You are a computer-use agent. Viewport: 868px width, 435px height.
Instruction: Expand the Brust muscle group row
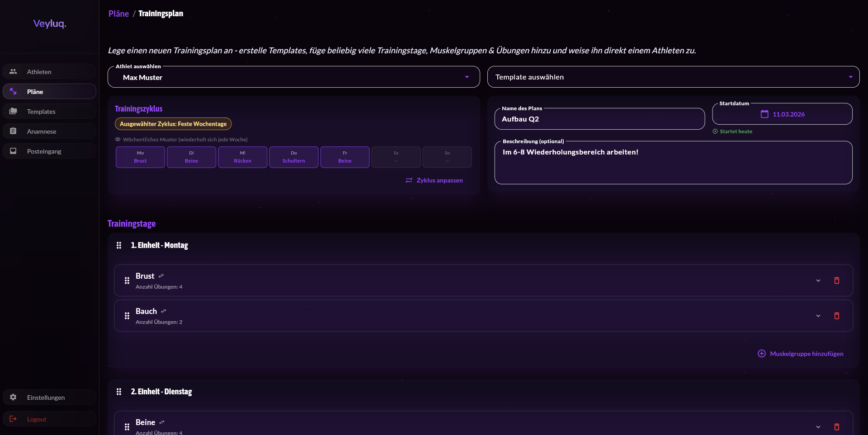point(818,281)
